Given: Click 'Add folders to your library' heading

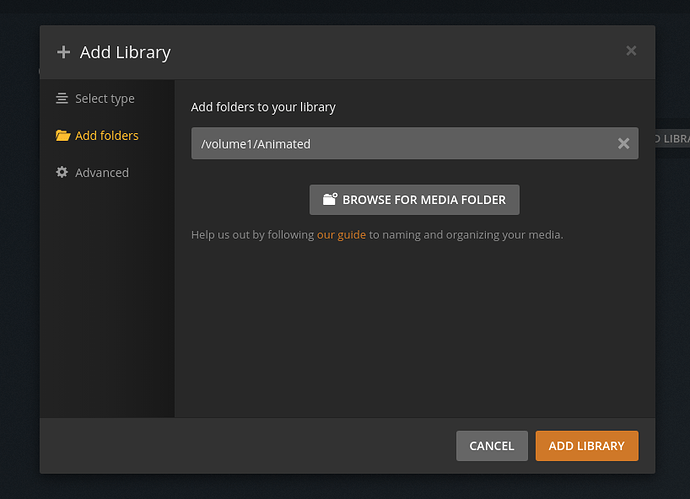Looking at the screenshot, I should [x=263, y=106].
